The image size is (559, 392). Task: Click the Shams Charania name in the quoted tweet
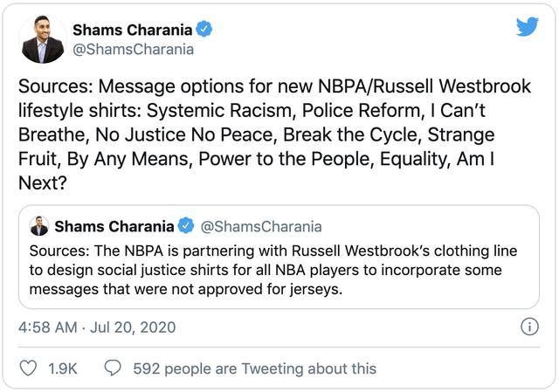coord(114,227)
